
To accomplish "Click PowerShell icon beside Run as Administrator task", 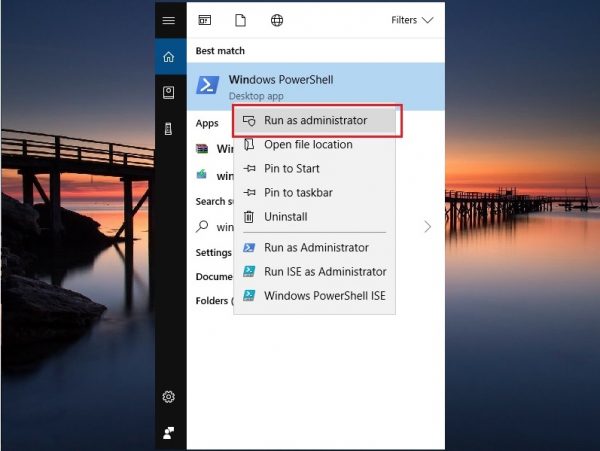I will 249,247.
